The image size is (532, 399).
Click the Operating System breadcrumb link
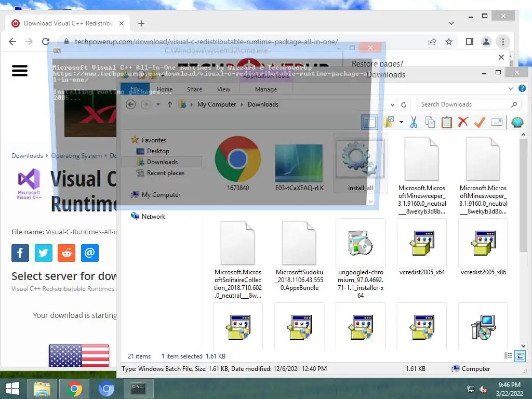click(76, 156)
